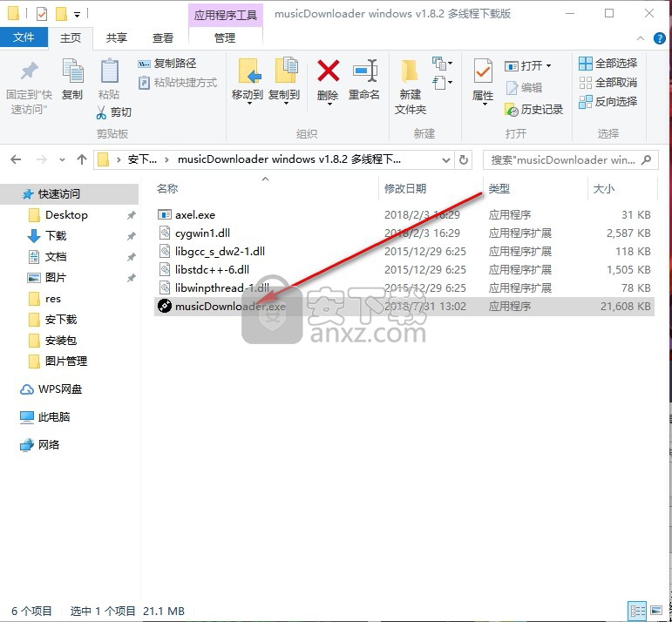
Task: Select This PC (此电脑) in navigation pane
Action: (x=54, y=417)
